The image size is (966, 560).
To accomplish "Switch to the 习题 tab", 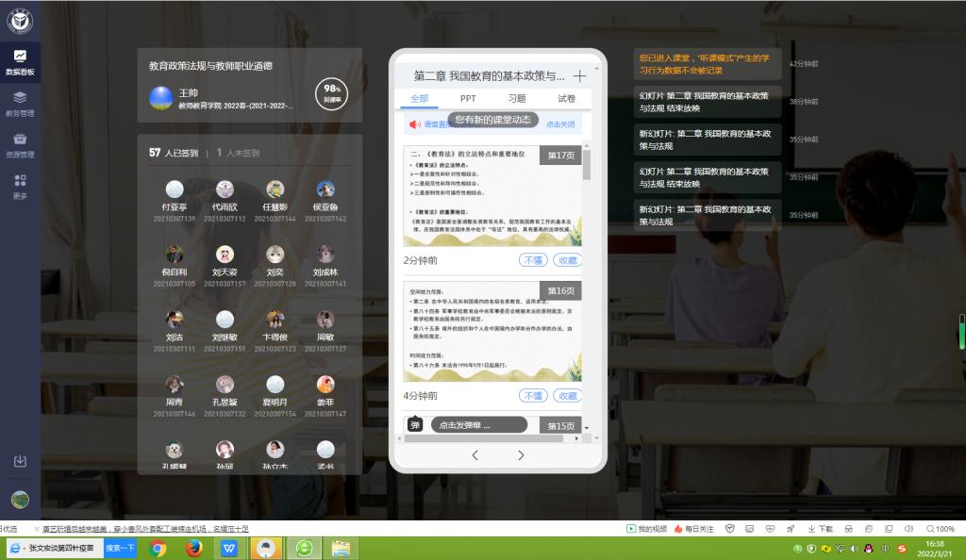I will (517, 98).
